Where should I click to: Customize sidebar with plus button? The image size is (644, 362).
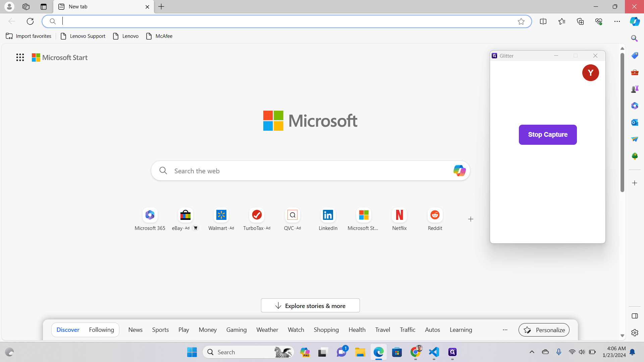point(635,183)
